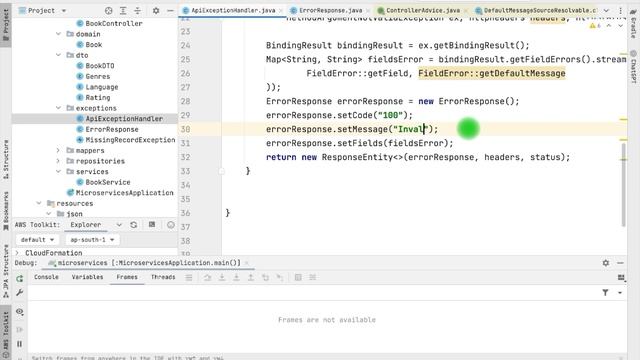Click the Step Into icon

[x=222, y=278]
